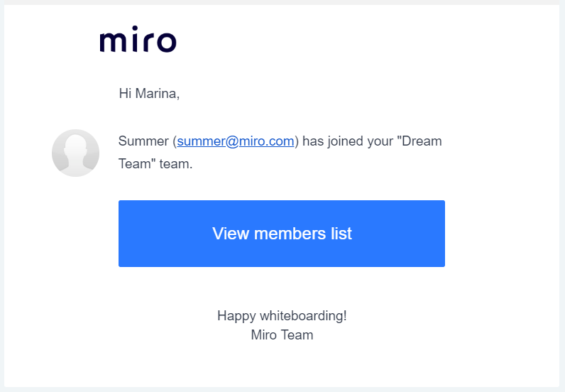Click the Miro logo
Screen dimensions: 565x392
point(138,40)
